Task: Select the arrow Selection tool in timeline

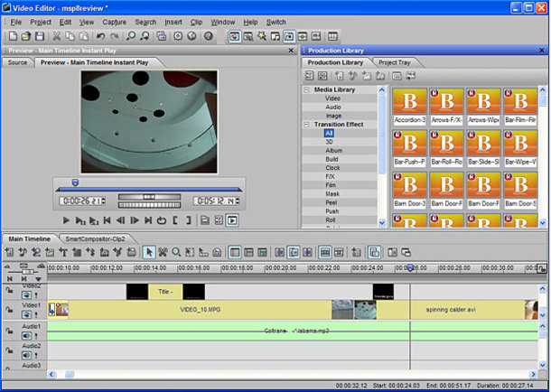Action: [149, 252]
